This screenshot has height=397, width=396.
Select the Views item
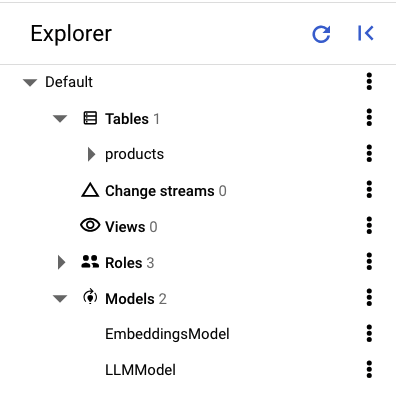125,227
